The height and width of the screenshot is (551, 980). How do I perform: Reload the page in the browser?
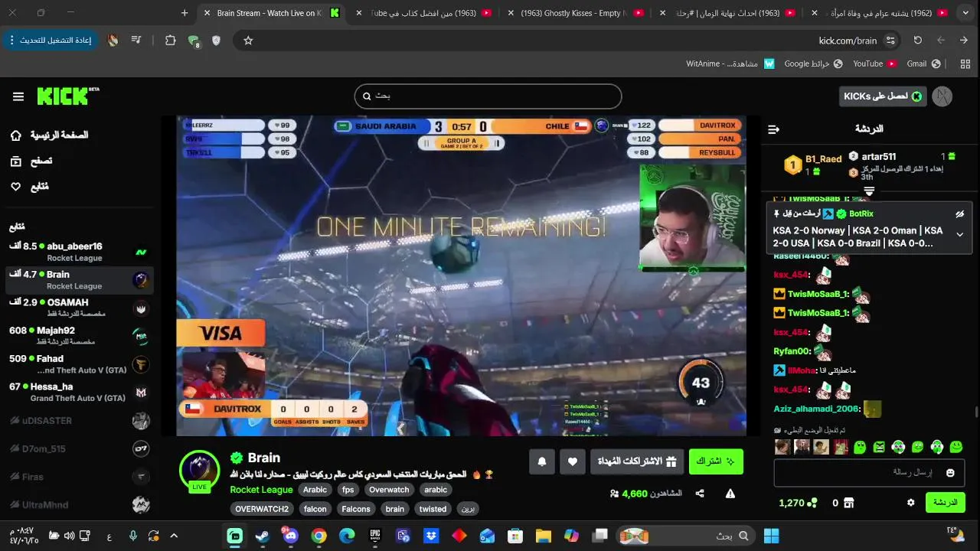point(918,41)
